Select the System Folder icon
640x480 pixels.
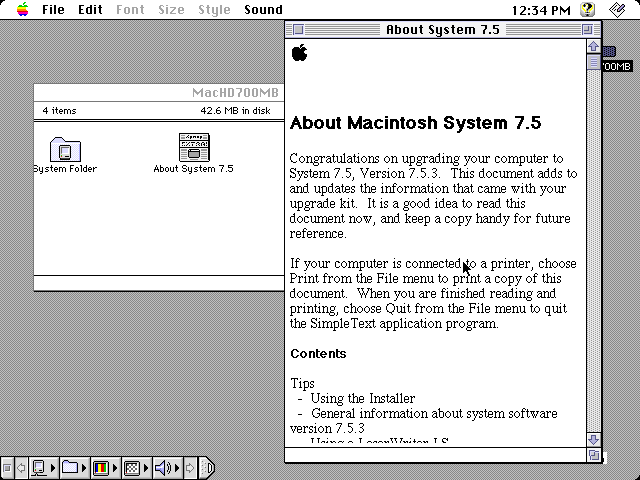(x=65, y=149)
